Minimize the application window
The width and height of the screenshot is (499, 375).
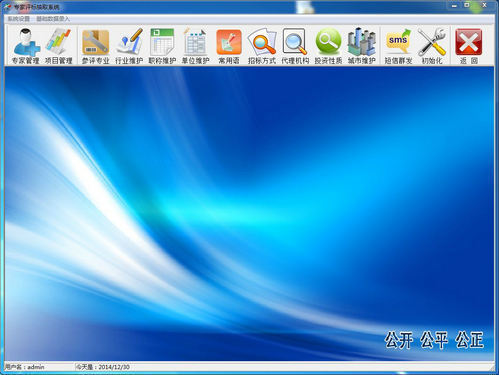tap(454, 5)
